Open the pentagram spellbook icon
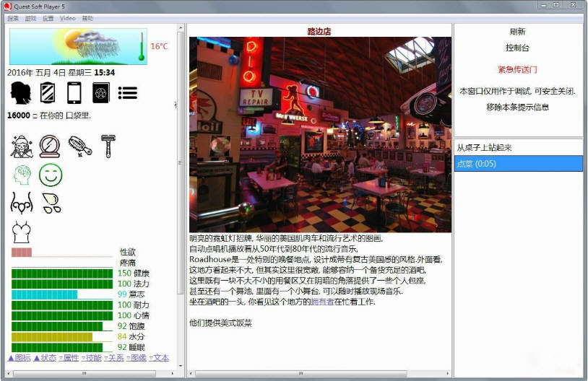 (100, 92)
